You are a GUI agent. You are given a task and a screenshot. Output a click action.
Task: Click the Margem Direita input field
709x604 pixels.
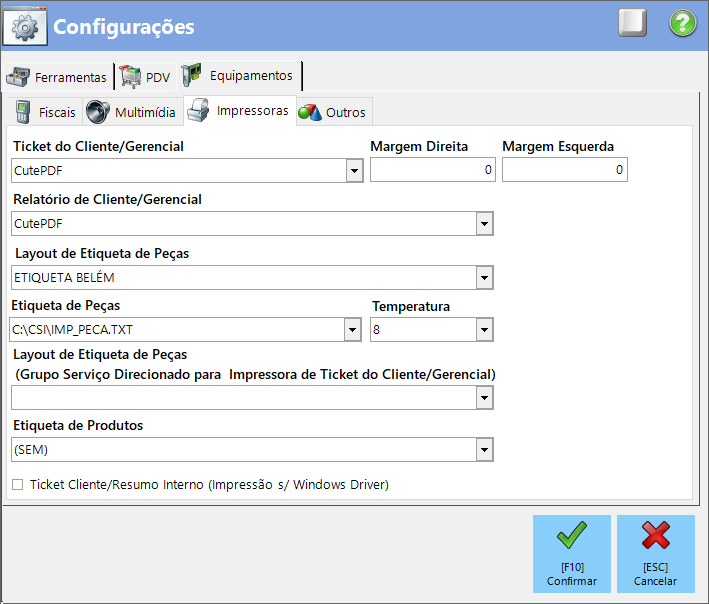point(433,170)
